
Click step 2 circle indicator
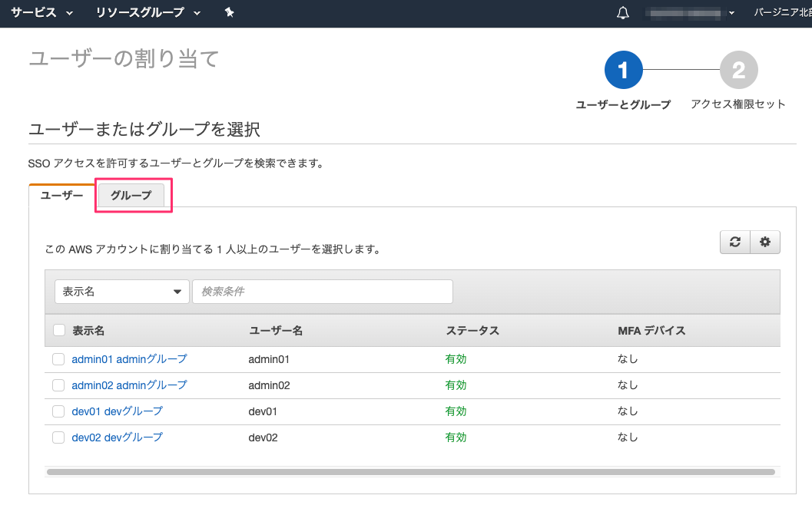[x=738, y=70]
